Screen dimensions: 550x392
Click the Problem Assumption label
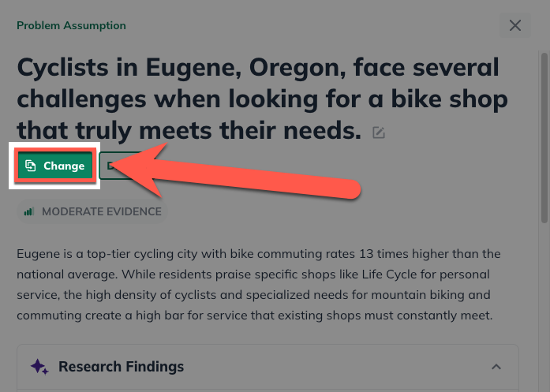coord(71,25)
